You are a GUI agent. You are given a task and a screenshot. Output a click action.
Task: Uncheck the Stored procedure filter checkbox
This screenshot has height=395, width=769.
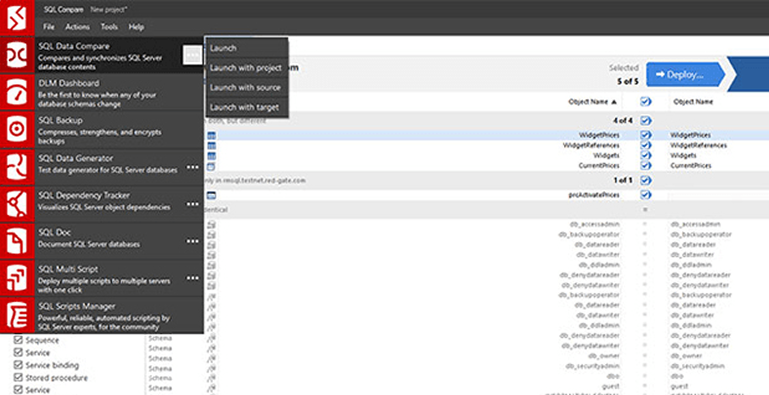pos(18,377)
